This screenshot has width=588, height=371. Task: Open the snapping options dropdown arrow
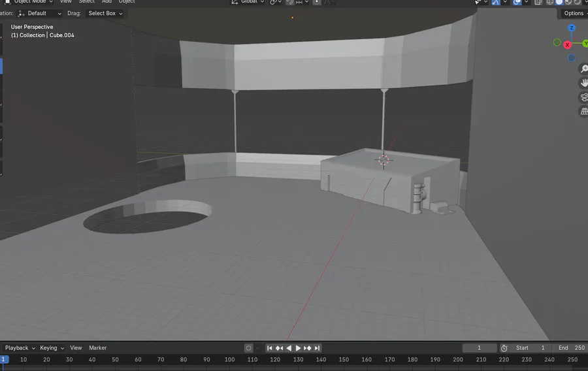click(306, 2)
